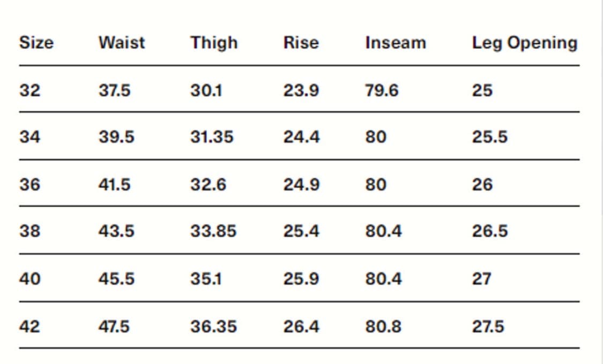Image resolution: width=603 pixels, height=364 pixels.
Task: Select thigh measurement 36.35
Action: point(213,327)
